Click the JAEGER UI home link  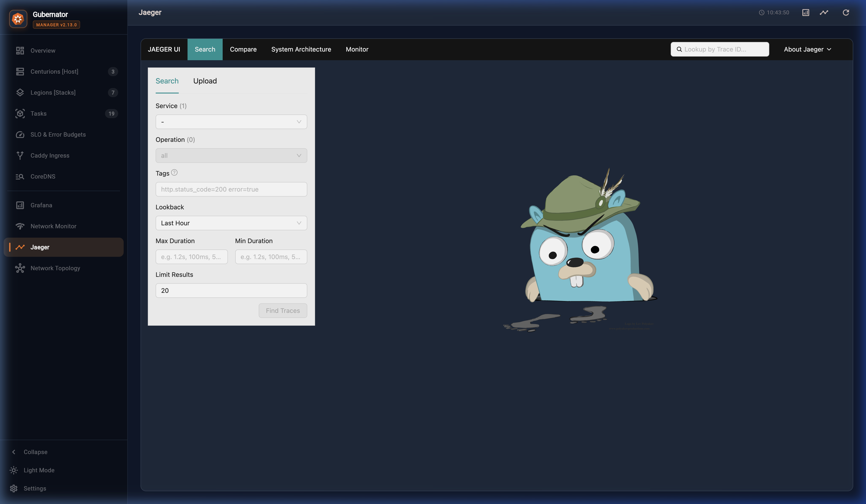[x=164, y=49]
